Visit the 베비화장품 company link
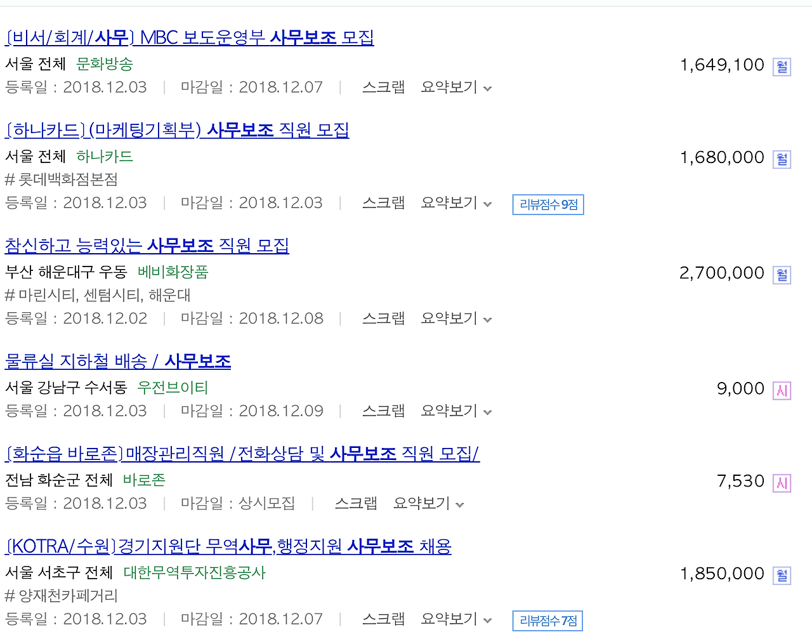This screenshot has height=644, width=812. coord(173,272)
